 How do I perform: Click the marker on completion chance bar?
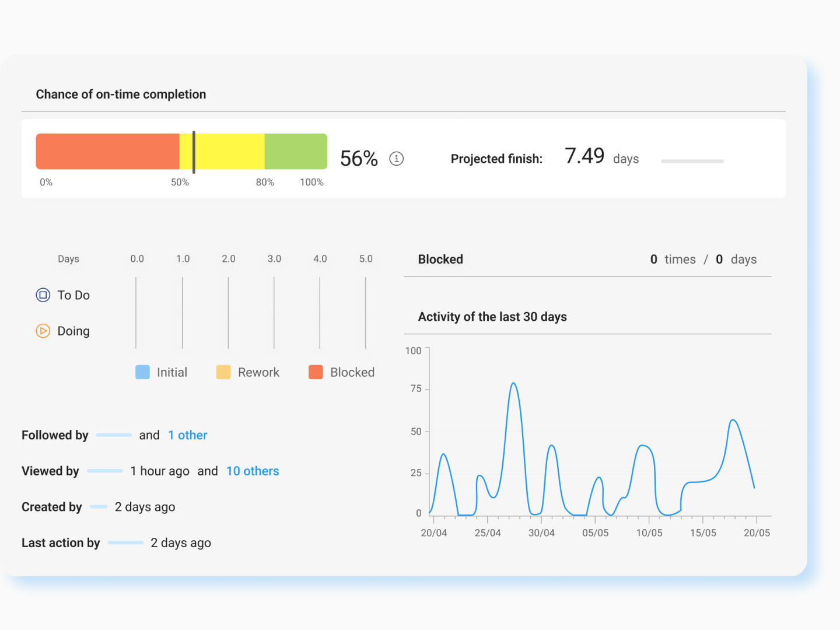[194, 152]
